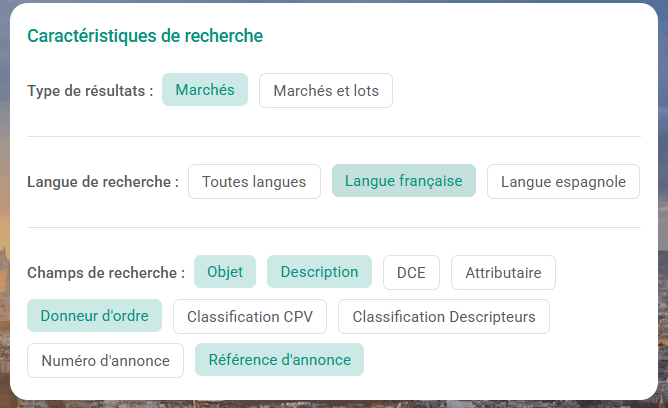Disable the Description search field
The height and width of the screenshot is (408, 668).
coord(319,272)
